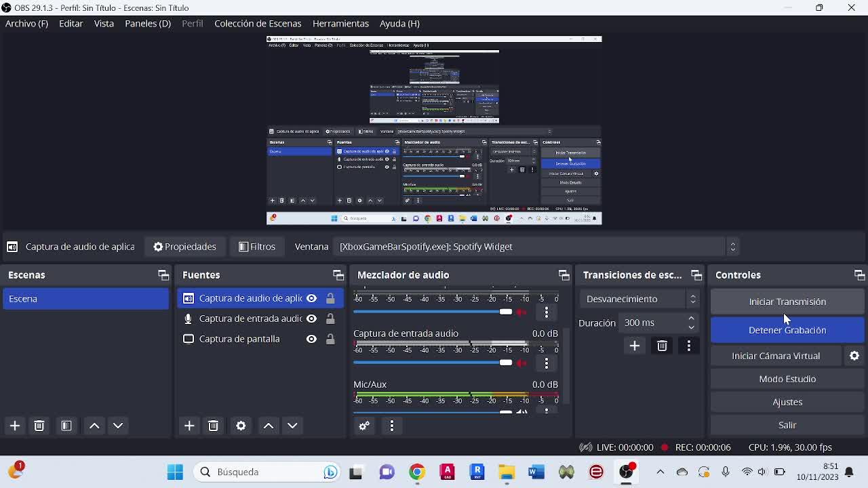Open Captura de entrada audio options menu
This screenshot has width=868, height=488.
[547, 363]
